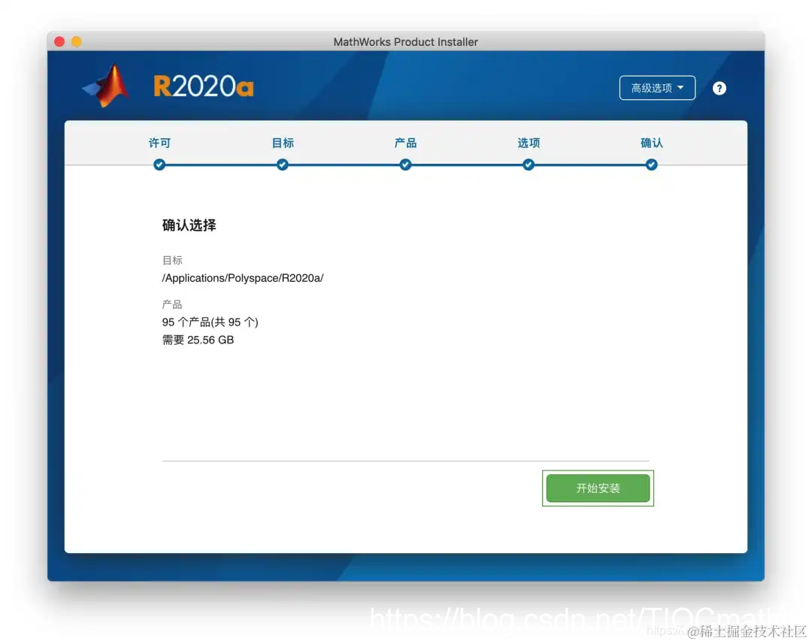The image size is (812, 644).
Task: Switch to the 产品 step
Action: pos(405,143)
